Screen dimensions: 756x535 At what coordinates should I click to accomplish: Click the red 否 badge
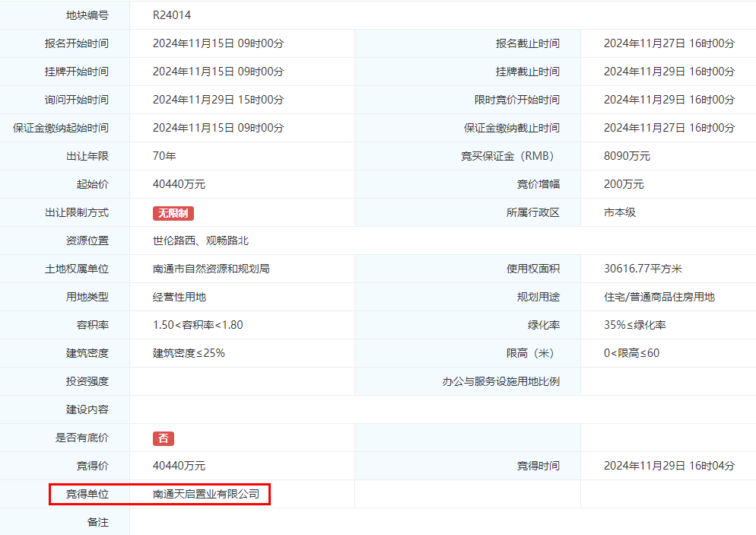pyautogui.click(x=164, y=438)
